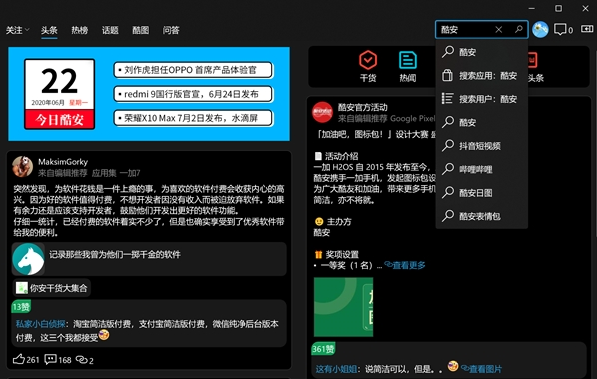Clear the search box with the X
This screenshot has width=597, height=379.
pyautogui.click(x=498, y=29)
